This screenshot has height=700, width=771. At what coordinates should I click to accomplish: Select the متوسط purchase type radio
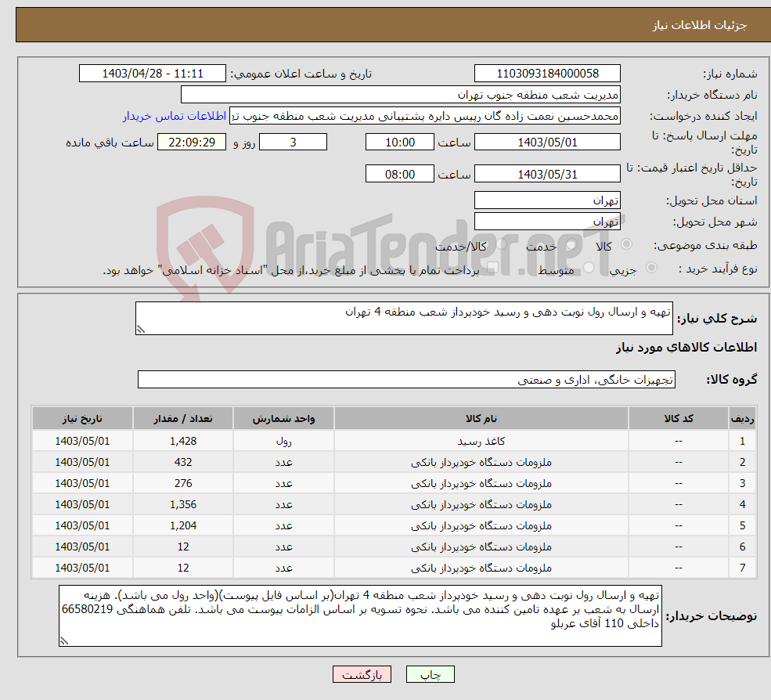(x=589, y=268)
